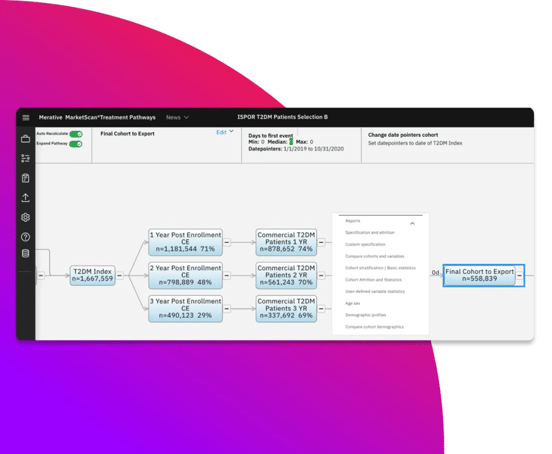Click the upload export icon in sidebar

tap(25, 198)
